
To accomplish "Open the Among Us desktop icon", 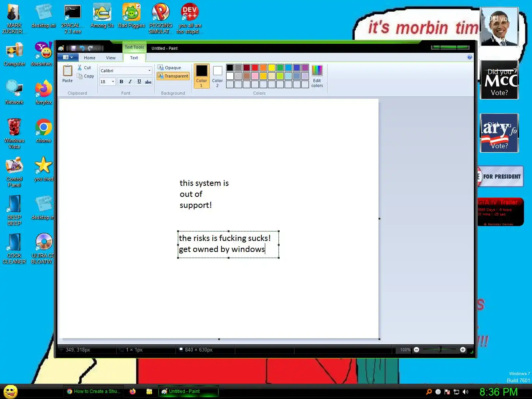I will coord(102,16).
